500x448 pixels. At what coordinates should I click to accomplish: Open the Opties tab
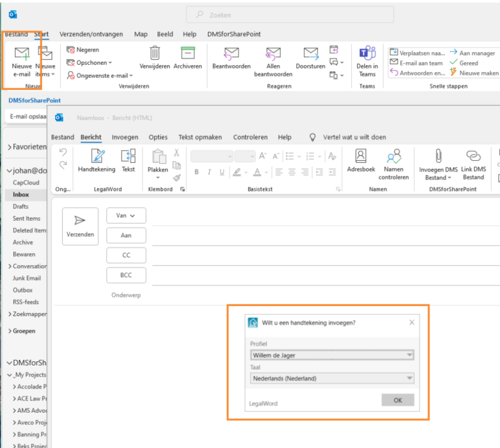[158, 137]
